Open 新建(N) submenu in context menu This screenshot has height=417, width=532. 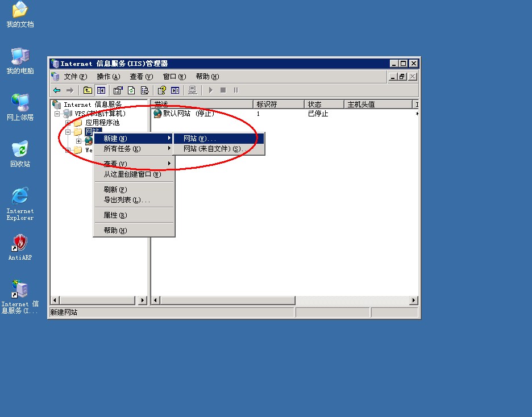coord(134,138)
